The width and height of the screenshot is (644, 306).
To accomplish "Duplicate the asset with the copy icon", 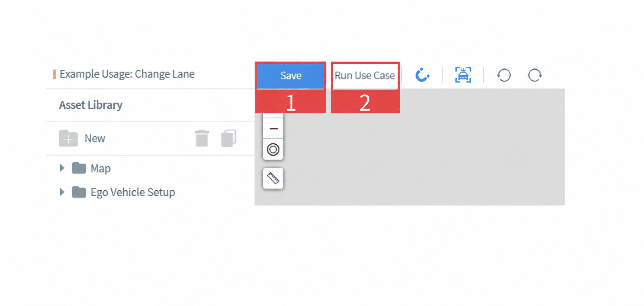I will 228,138.
